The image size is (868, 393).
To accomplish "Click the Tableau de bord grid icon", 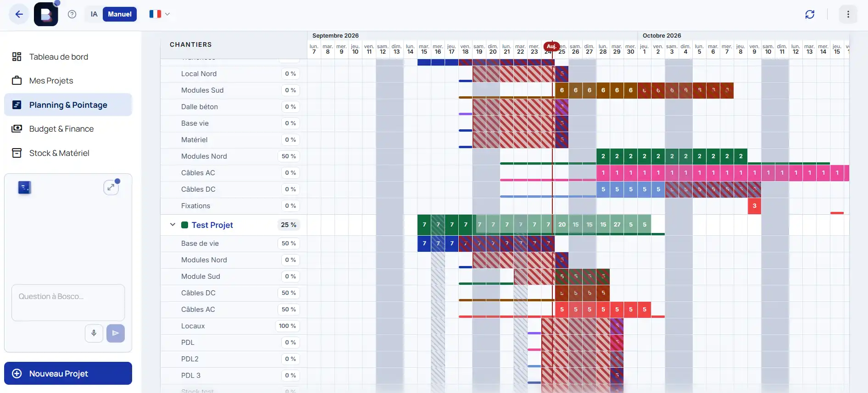I will (17, 57).
